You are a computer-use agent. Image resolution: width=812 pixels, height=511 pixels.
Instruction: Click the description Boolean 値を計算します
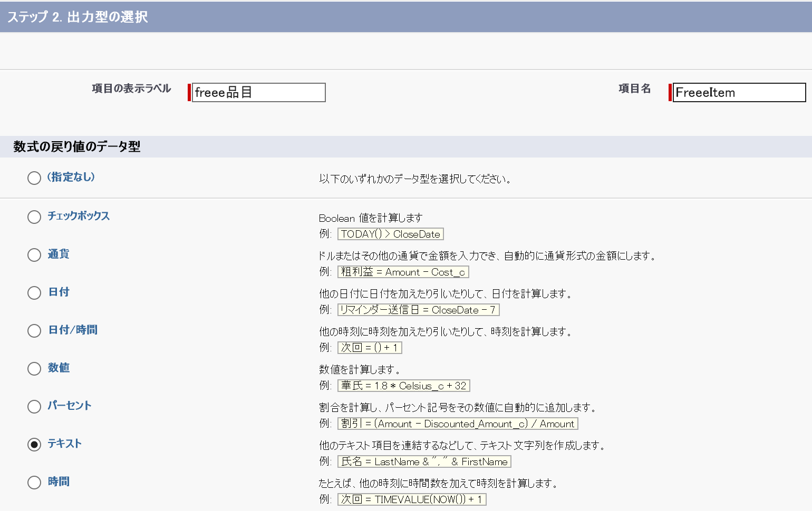click(371, 218)
